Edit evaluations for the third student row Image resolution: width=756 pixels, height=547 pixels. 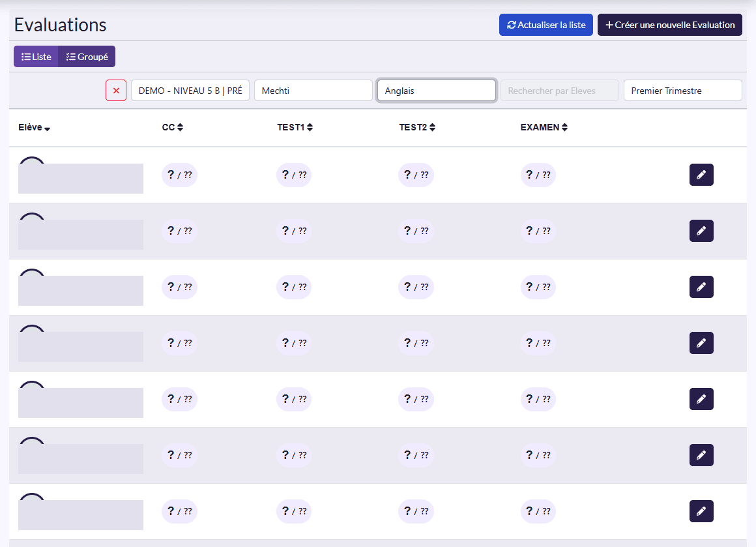(701, 287)
